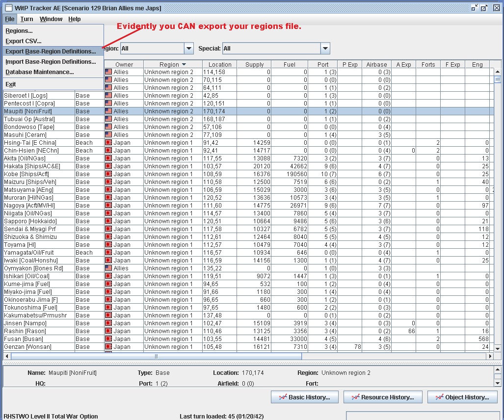Image resolution: width=504 pixels, height=420 pixels.
Task: Click horizontal scrollbar left arrow
Action: 7,356
